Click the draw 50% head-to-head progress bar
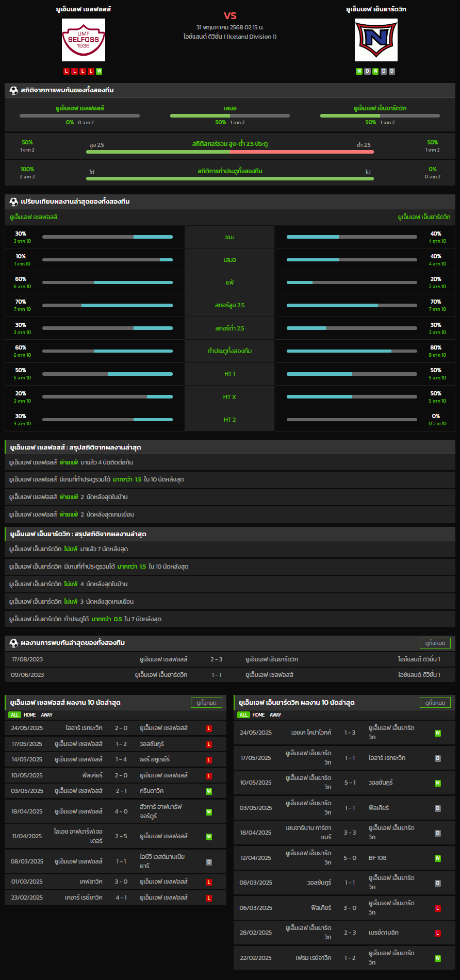Image resolution: width=460 pixels, height=980 pixels. click(x=230, y=115)
